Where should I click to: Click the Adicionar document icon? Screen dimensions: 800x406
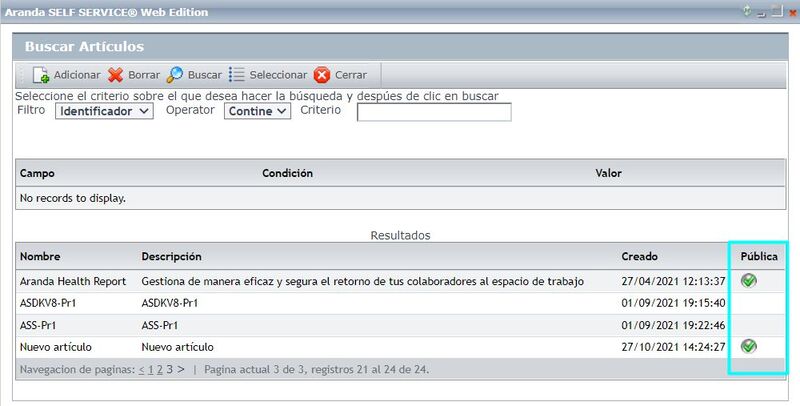[41, 75]
